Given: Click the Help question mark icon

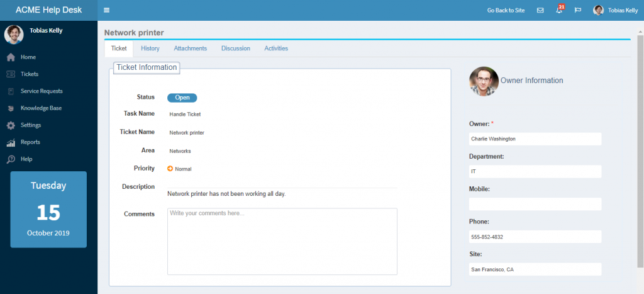Looking at the screenshot, I should point(11,159).
